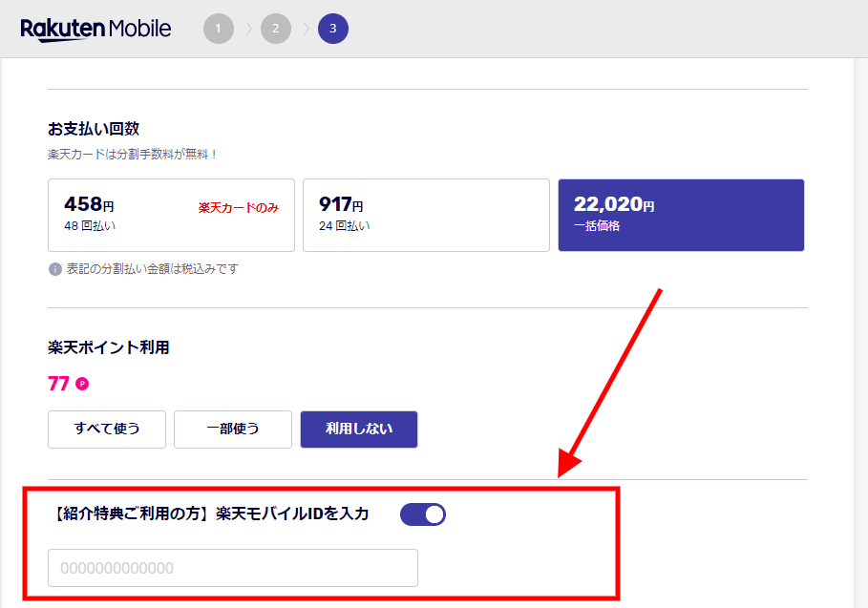Image resolution: width=868 pixels, height=608 pixels.
Task: Focus the 楽天モバイルID input field
Action: pyautogui.click(x=233, y=568)
